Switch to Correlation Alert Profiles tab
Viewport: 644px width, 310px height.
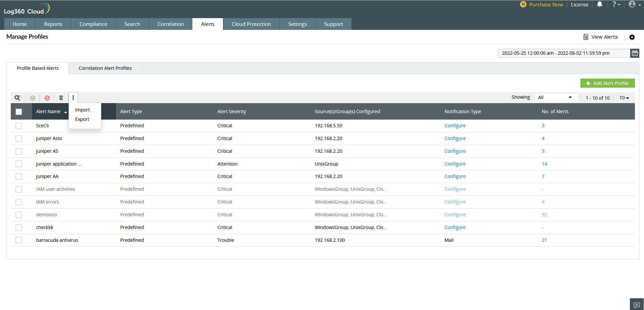coord(105,68)
